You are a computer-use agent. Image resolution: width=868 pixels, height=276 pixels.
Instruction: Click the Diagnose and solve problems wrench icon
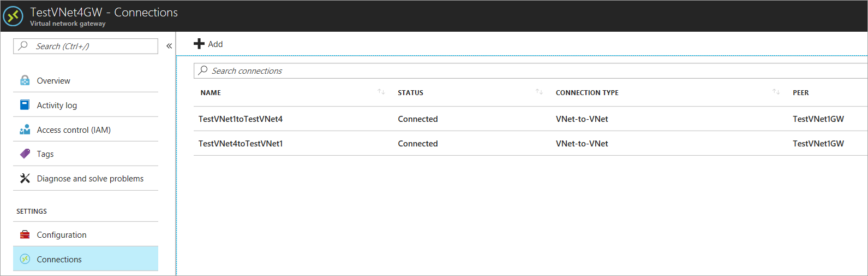click(x=25, y=178)
